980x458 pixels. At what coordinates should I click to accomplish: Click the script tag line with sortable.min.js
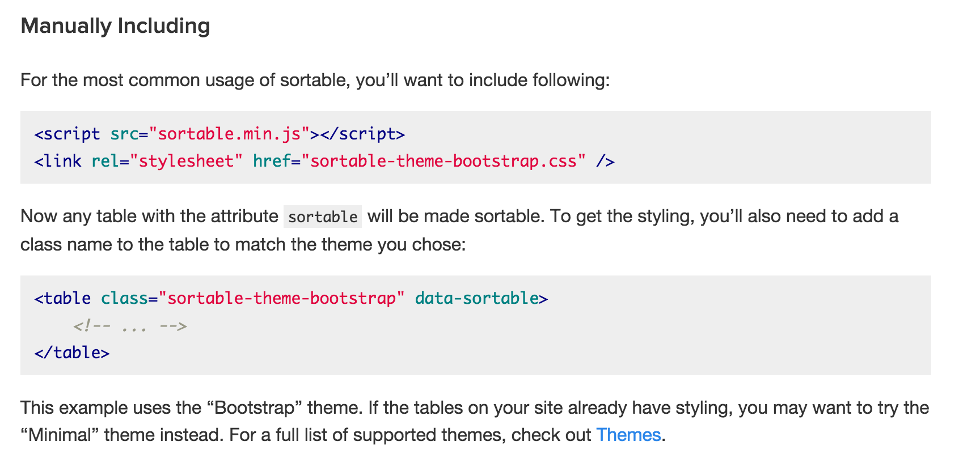click(219, 134)
